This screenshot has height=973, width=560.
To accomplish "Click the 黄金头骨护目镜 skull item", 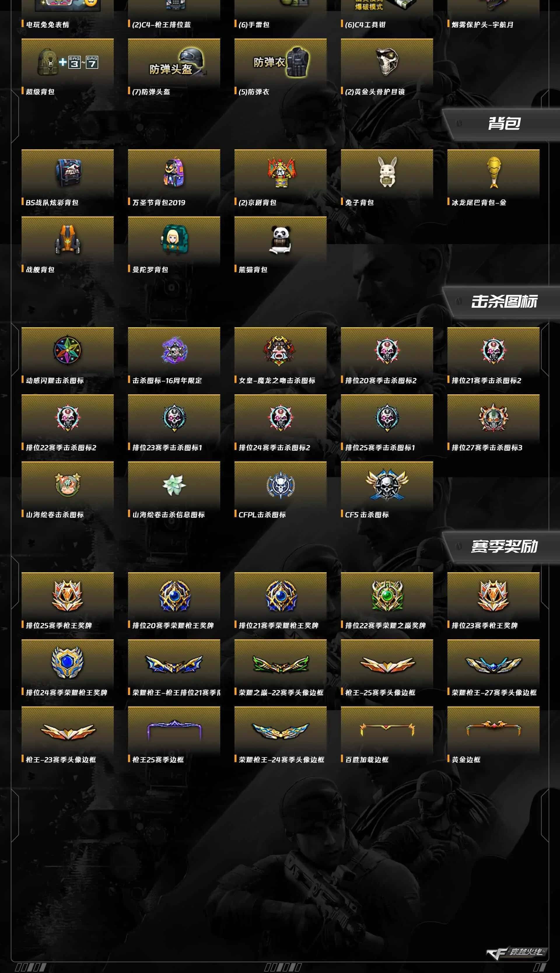I will (x=387, y=67).
